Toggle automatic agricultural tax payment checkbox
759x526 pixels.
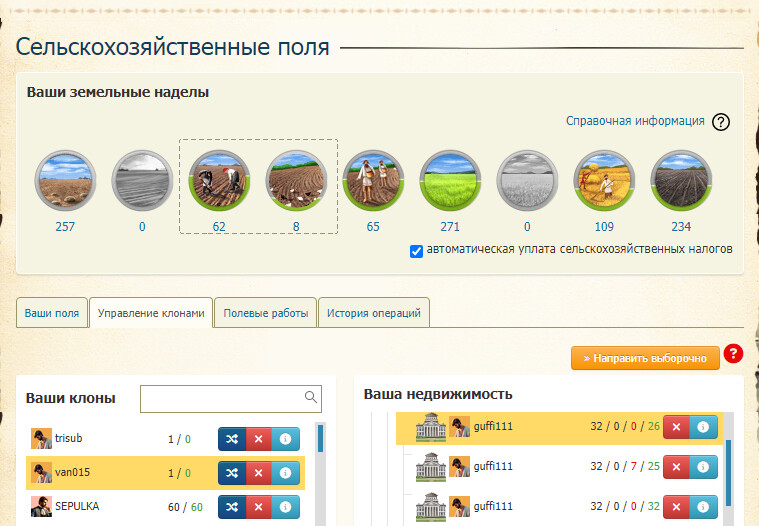pyautogui.click(x=416, y=250)
